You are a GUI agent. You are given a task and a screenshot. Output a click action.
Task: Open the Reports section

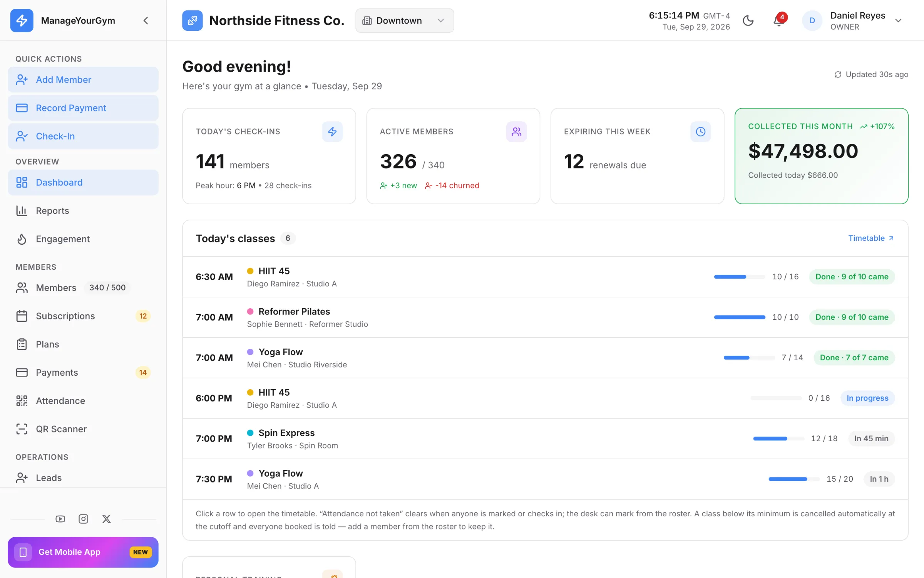(83, 211)
